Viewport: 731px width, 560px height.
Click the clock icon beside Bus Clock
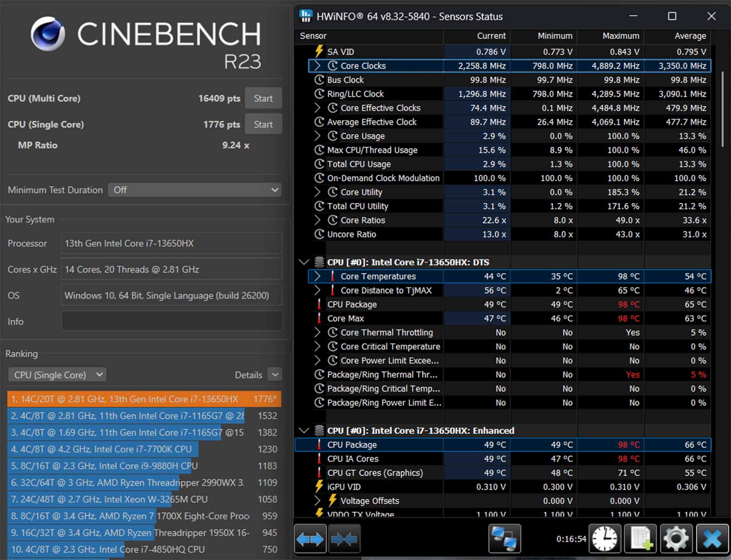pos(319,80)
